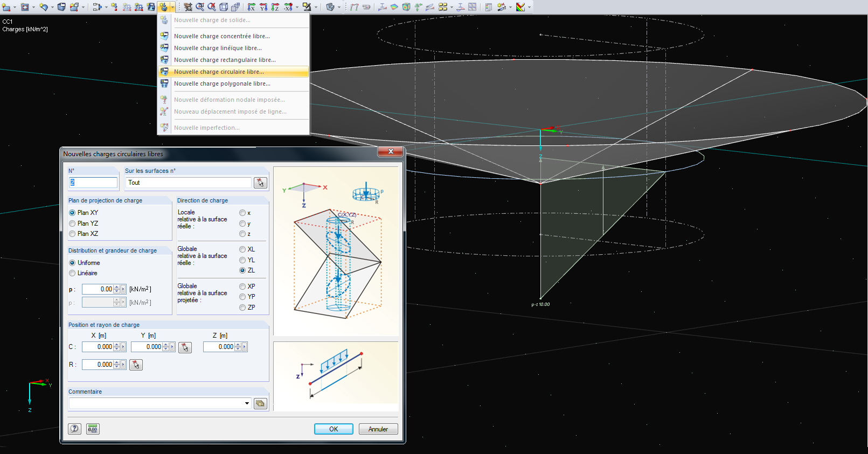868x454 pixels.
Task: Select projected ZP load direction
Action: coord(242,308)
